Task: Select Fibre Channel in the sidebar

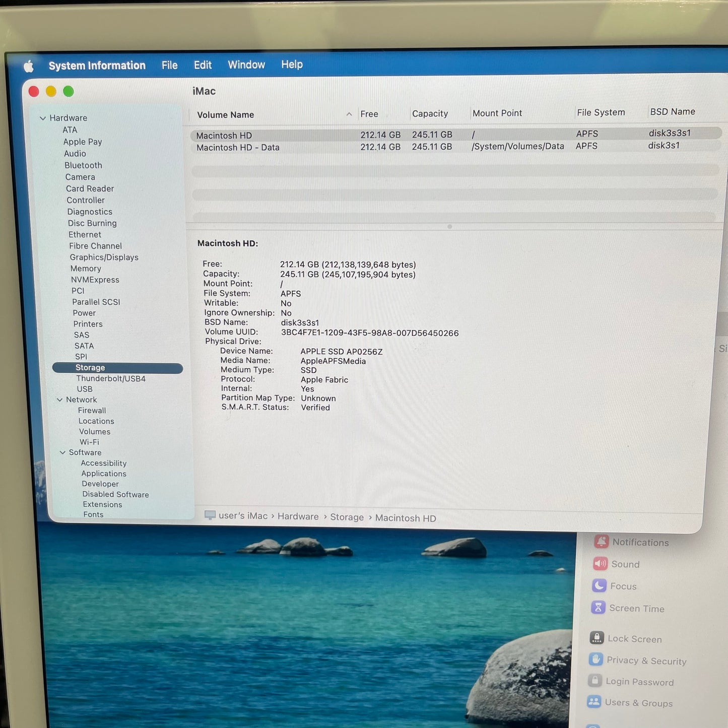Action: [95, 246]
